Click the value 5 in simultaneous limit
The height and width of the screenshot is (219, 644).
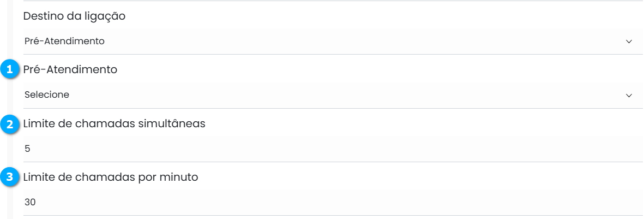tap(27, 149)
